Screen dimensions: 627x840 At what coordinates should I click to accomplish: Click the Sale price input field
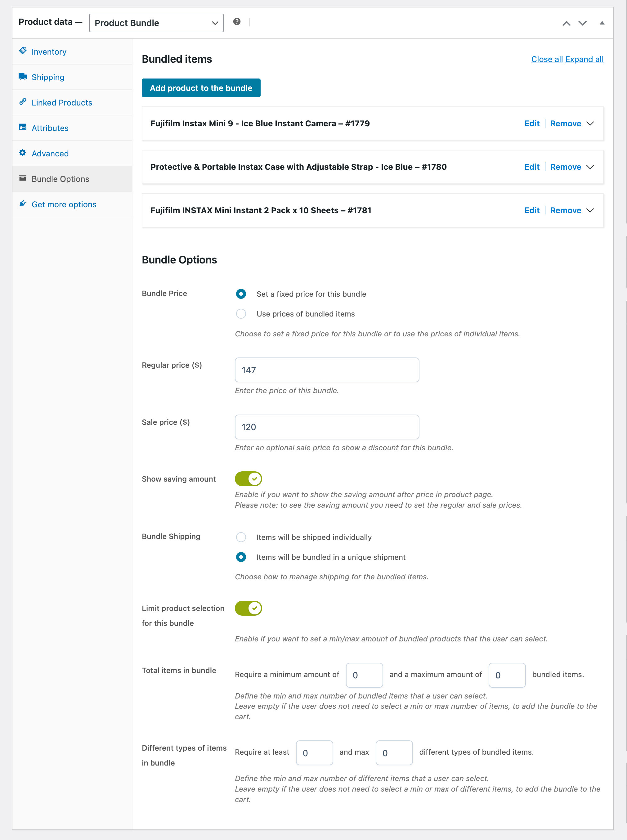[327, 427]
